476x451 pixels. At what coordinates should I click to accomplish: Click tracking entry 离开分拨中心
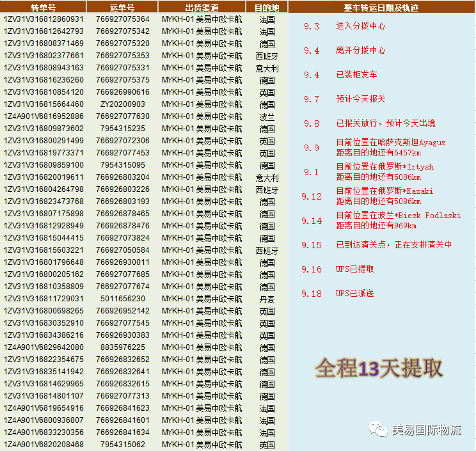tap(361, 50)
